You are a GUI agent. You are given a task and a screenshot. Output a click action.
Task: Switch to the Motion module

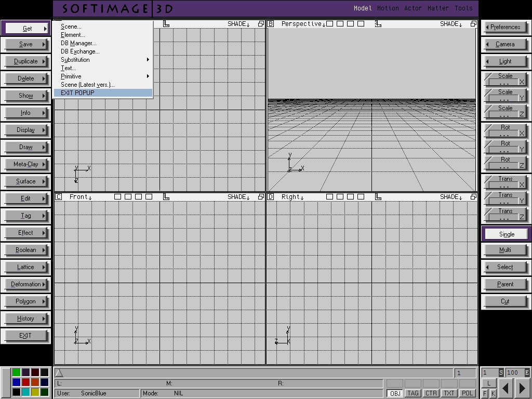click(x=388, y=8)
